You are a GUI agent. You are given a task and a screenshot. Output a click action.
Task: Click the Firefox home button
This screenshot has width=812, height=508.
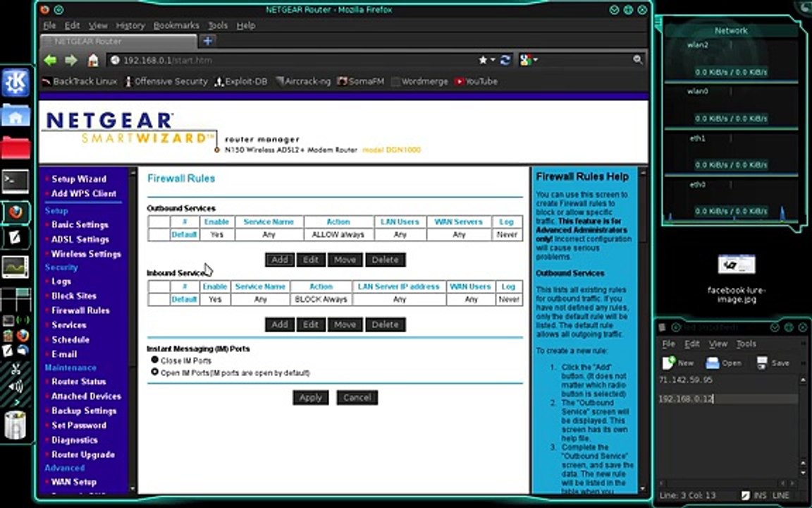tap(93, 60)
